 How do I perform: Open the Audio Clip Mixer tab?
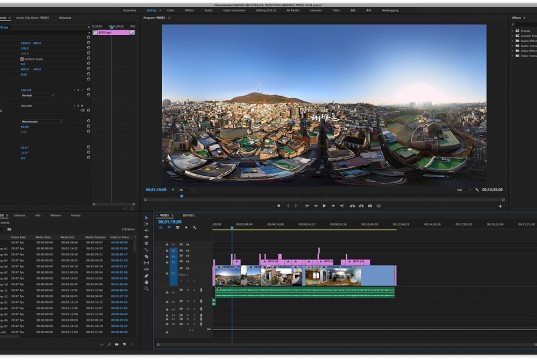33,18
